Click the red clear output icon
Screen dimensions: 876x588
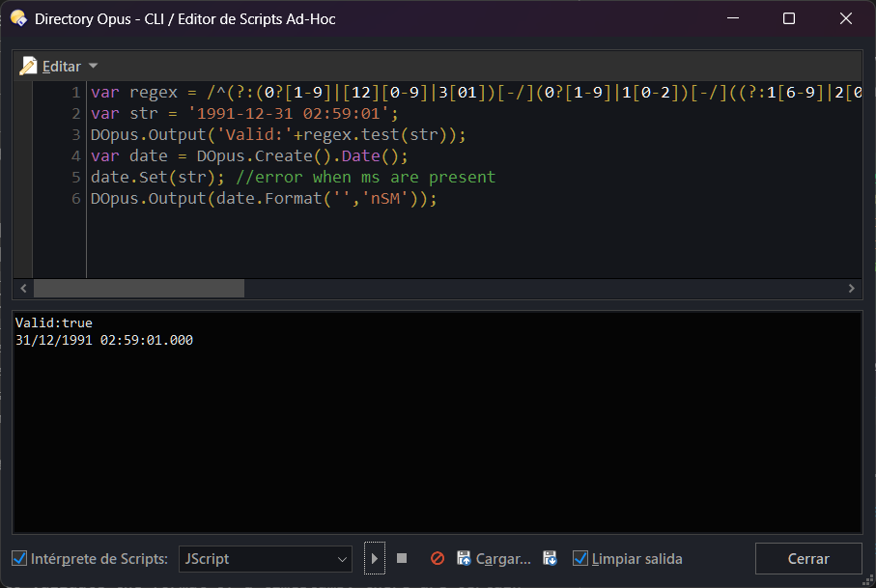point(438,558)
